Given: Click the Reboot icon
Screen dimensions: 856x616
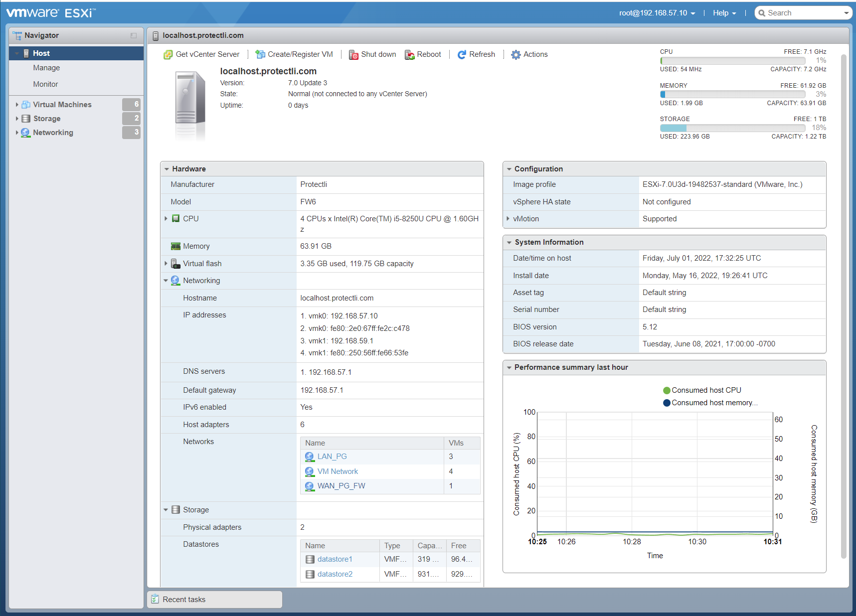Looking at the screenshot, I should coord(410,55).
